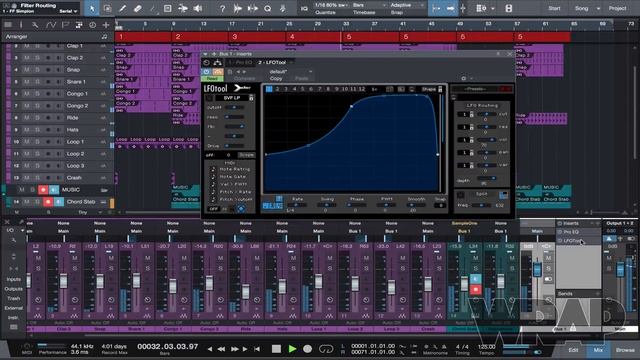Viewport: 640px width, 360px height.
Task: Select LFO graph tab 2
Action: [278, 89]
